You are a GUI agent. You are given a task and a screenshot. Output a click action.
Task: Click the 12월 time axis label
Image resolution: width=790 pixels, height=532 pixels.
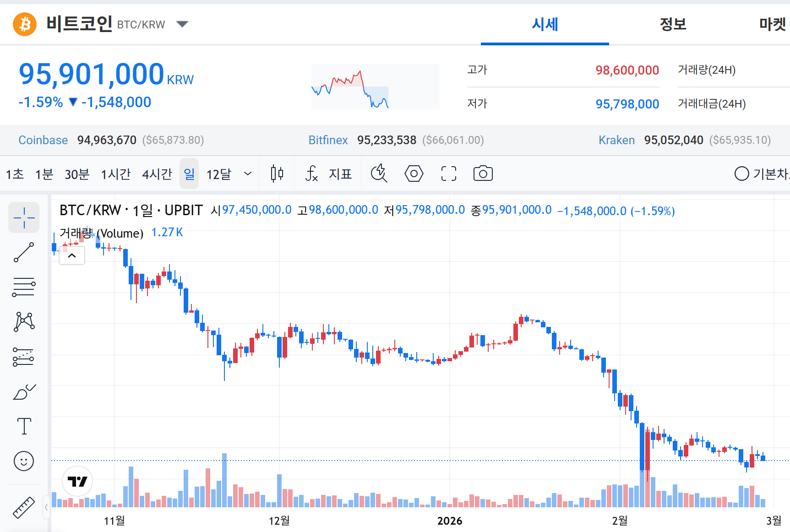coord(279,521)
